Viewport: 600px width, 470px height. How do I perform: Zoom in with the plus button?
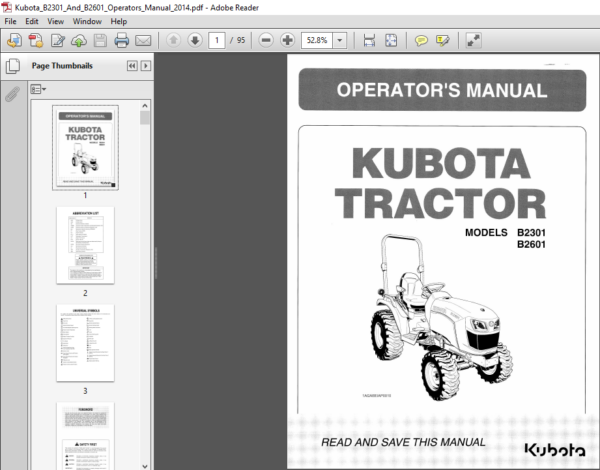click(x=287, y=40)
